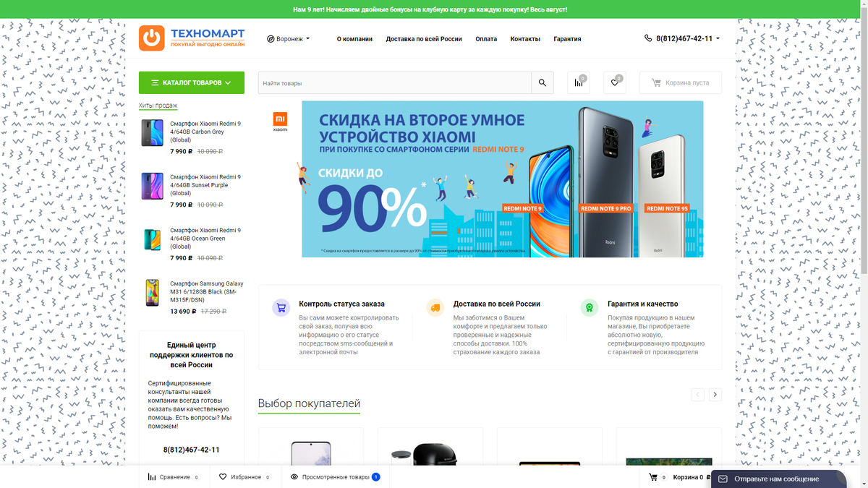Open the О компании menu item

354,39
